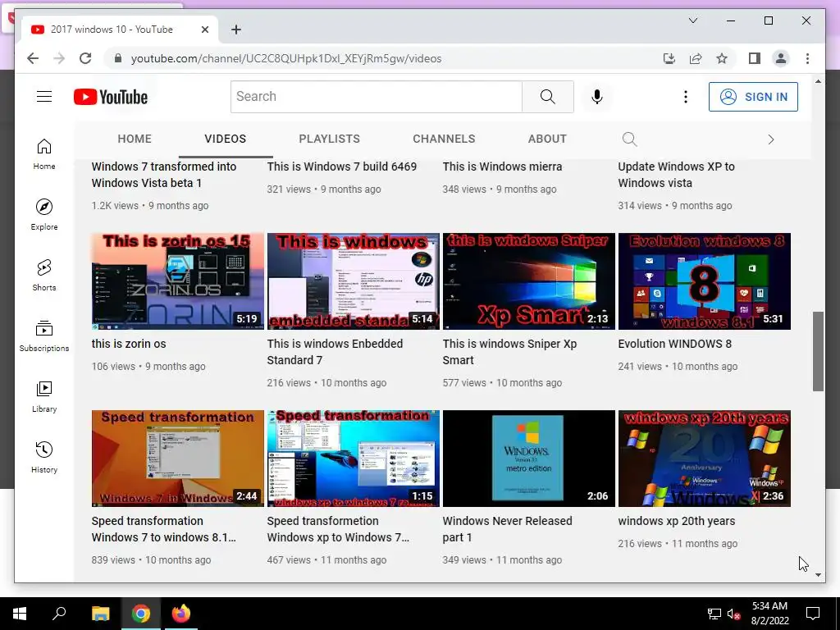
Task: Click the address bar URL
Action: (286, 58)
